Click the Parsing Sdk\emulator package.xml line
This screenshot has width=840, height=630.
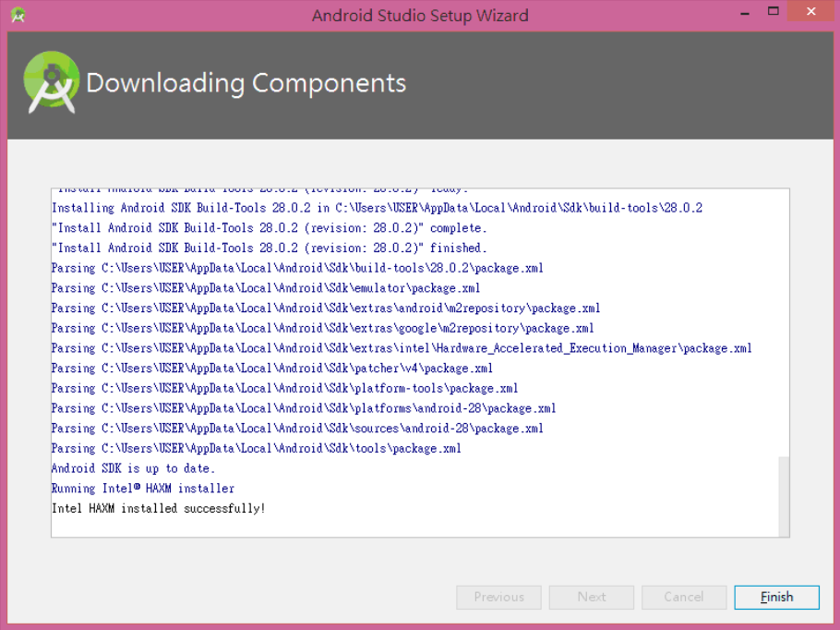tap(266, 288)
